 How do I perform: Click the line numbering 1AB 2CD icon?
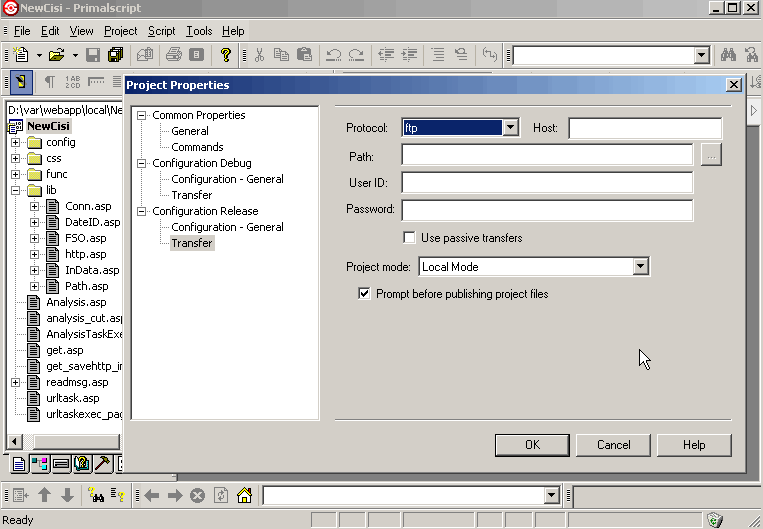coord(73,81)
